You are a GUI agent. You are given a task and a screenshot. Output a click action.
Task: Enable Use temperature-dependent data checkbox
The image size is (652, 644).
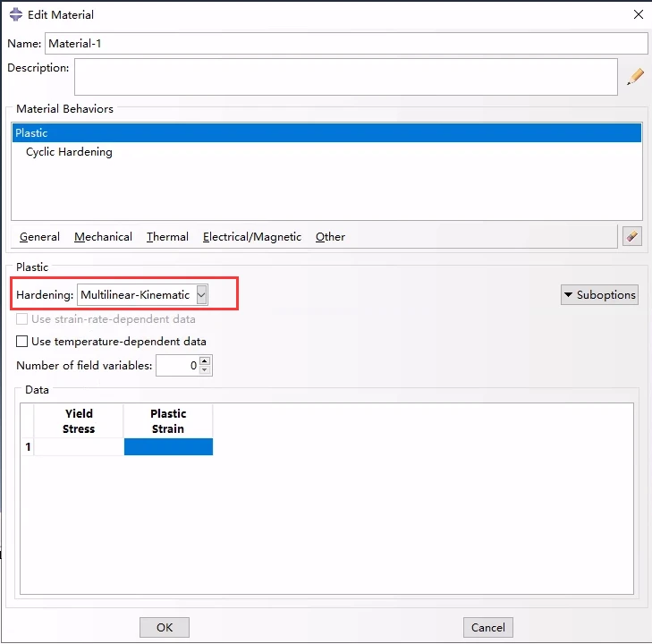point(21,342)
